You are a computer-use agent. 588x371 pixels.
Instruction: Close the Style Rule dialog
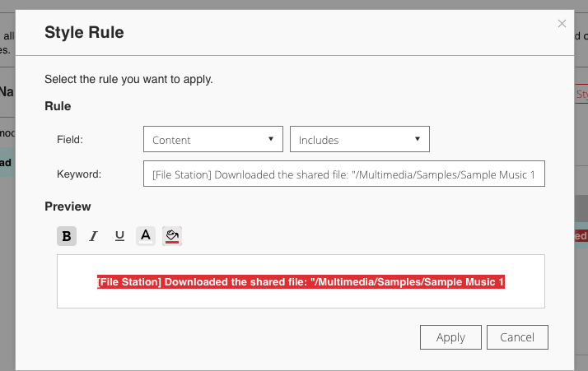point(562,24)
